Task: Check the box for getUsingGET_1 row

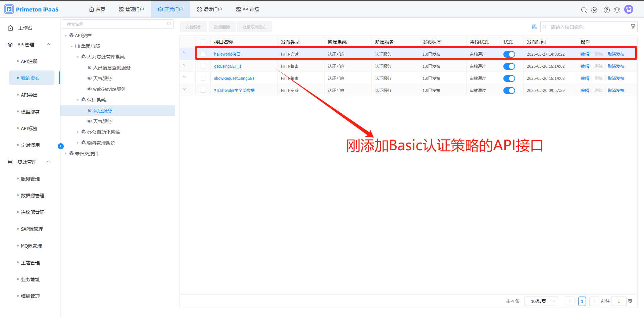Action: click(x=203, y=66)
